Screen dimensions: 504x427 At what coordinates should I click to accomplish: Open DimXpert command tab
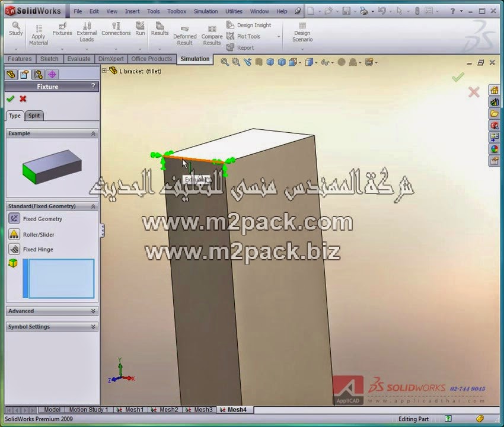pos(111,59)
